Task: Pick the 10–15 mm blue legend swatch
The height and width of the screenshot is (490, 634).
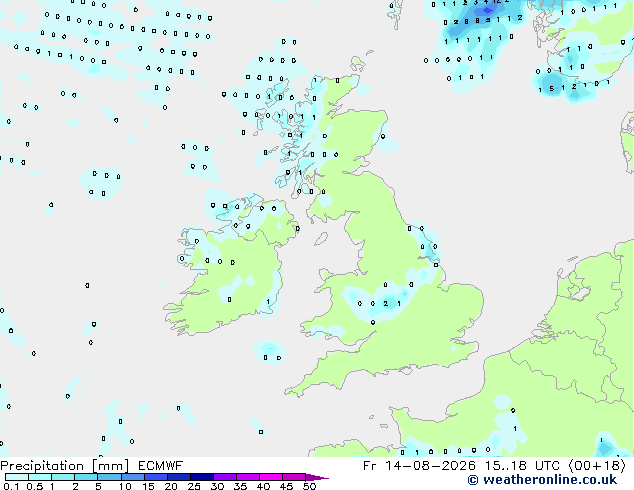Action: coord(132,477)
